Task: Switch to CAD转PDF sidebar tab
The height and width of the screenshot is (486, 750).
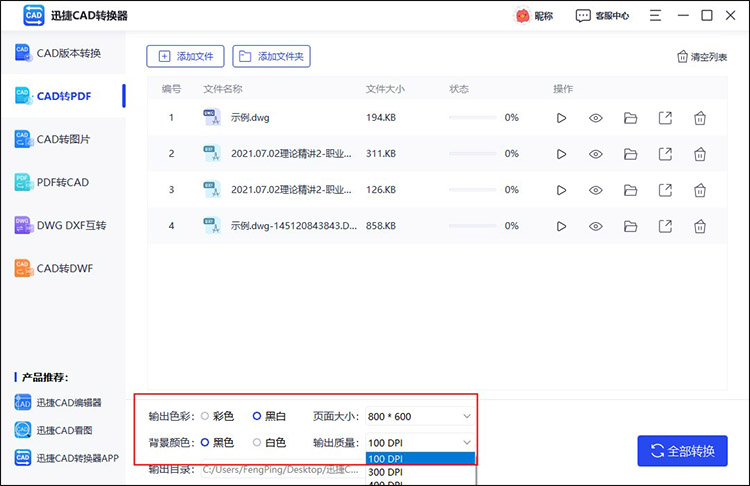Action: tap(63, 96)
